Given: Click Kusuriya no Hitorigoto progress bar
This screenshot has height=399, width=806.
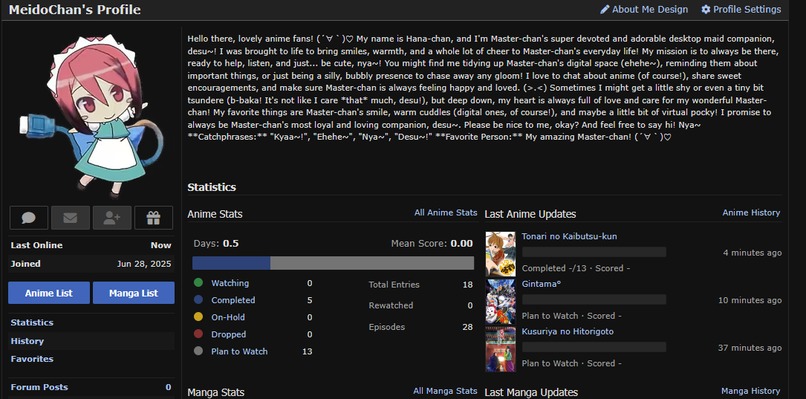Looking at the screenshot, I should click(594, 347).
